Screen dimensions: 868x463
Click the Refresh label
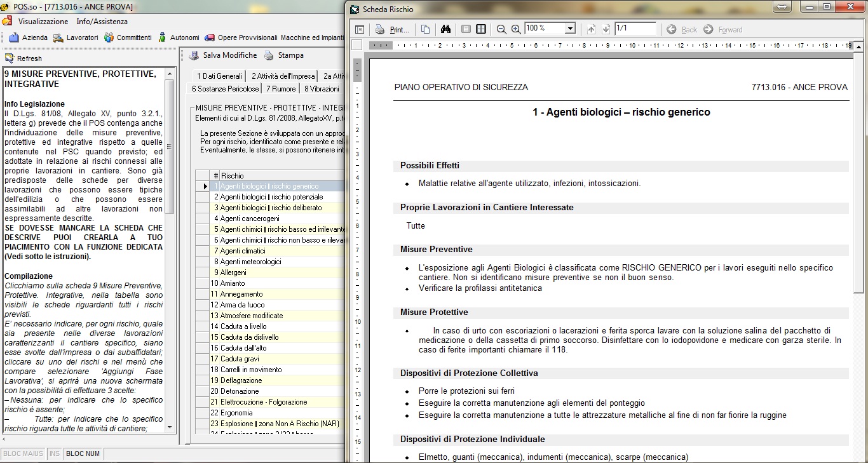click(x=29, y=58)
